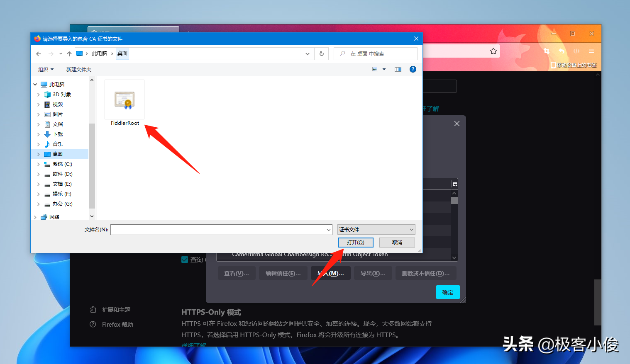Click the 删除或不信任(D)... button
The height and width of the screenshot is (364, 630).
tap(426, 273)
